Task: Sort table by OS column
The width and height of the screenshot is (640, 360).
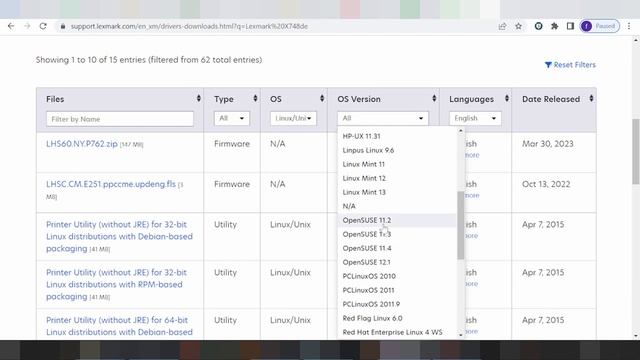Action: [x=322, y=98]
